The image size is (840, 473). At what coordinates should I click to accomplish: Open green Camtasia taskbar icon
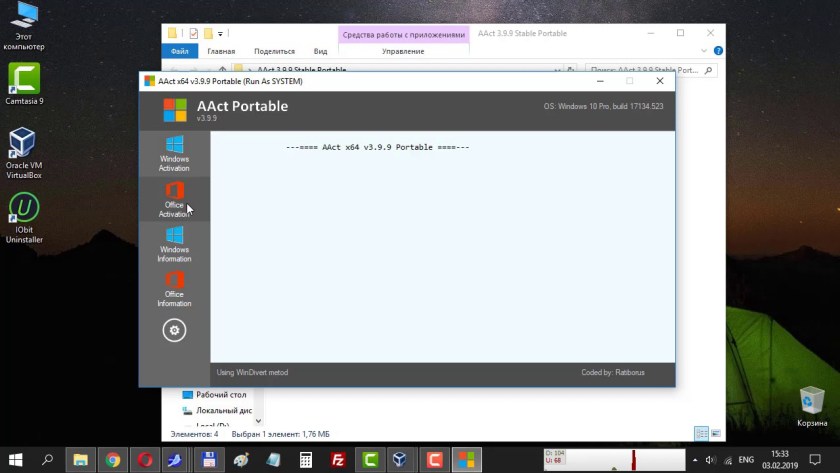(370, 460)
